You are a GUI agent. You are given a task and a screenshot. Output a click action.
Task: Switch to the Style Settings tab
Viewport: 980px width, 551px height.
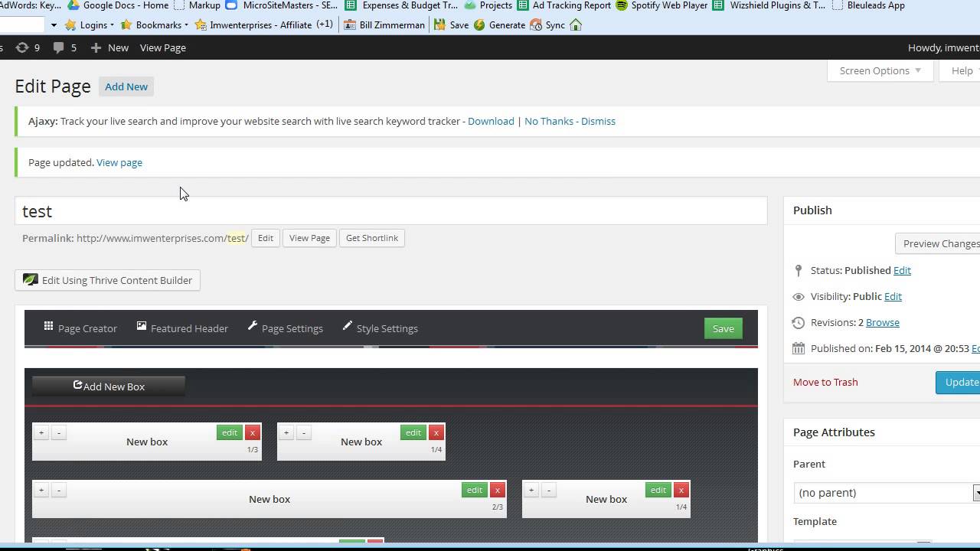pos(380,328)
